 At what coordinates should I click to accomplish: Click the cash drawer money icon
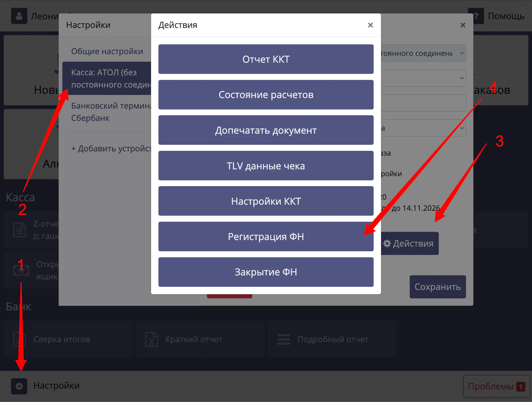click(21, 270)
